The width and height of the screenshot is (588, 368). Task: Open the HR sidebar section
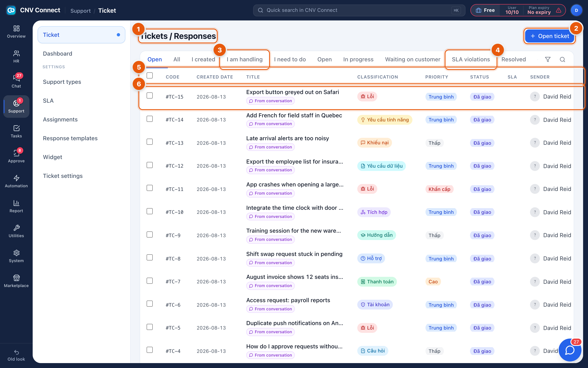tap(16, 56)
